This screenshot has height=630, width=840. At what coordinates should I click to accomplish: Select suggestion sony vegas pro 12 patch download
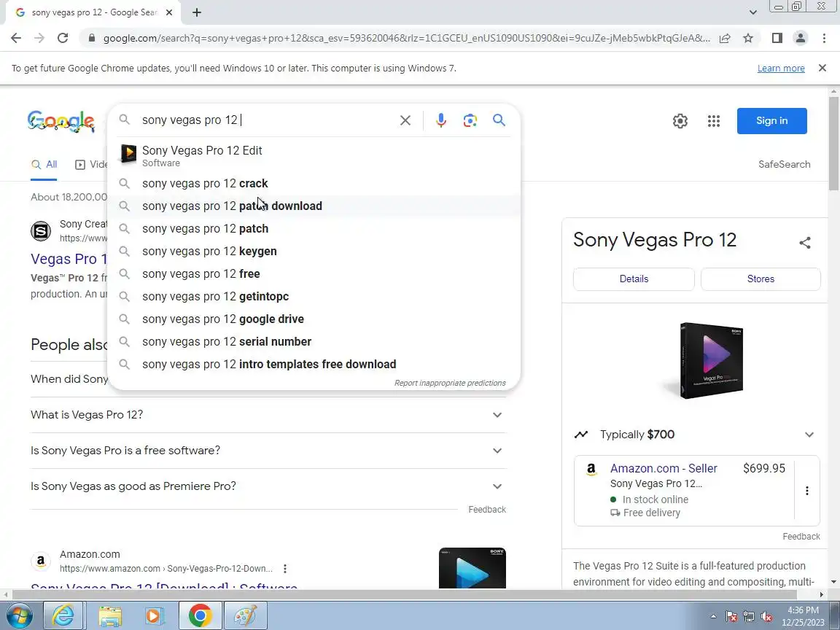pyautogui.click(x=314, y=206)
